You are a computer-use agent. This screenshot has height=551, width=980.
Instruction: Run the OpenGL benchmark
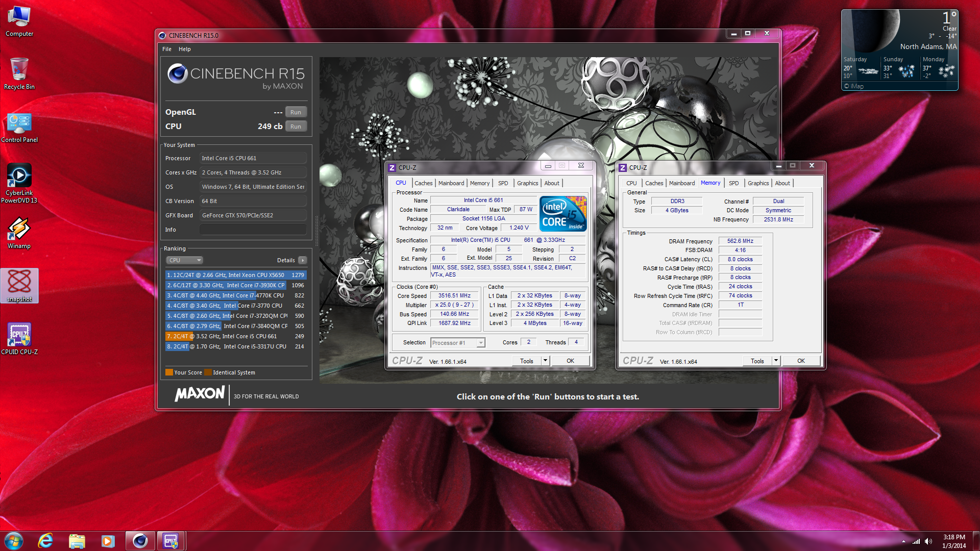296,112
